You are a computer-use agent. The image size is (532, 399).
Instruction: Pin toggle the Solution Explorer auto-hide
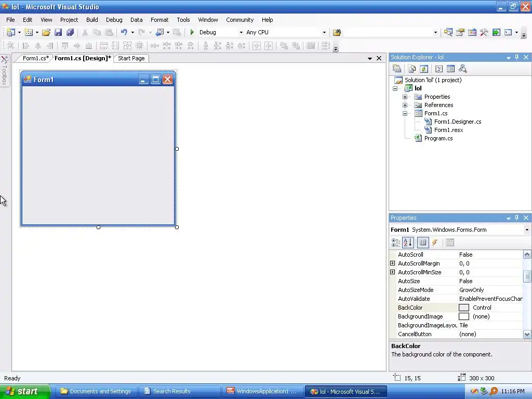point(517,57)
